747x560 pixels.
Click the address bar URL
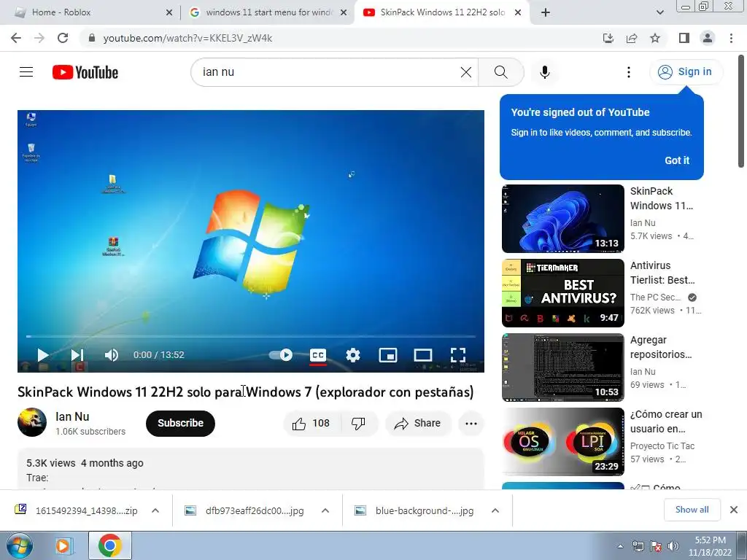click(187, 38)
